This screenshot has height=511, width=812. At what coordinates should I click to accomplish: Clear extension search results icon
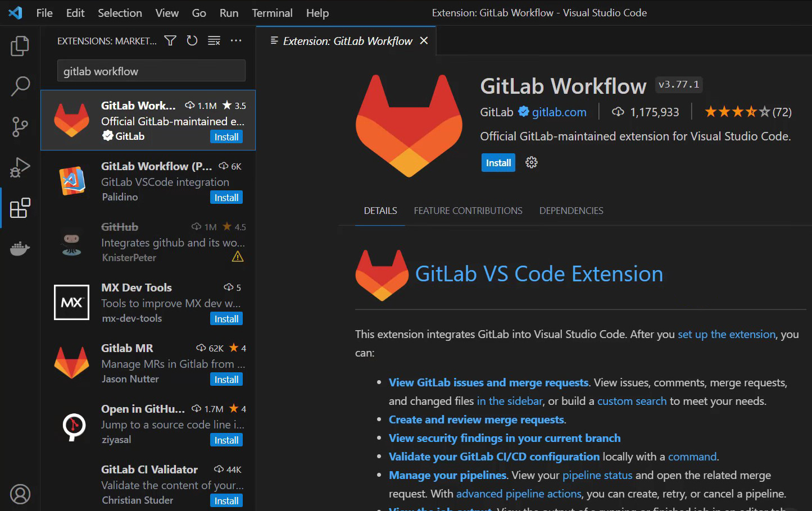[214, 40]
